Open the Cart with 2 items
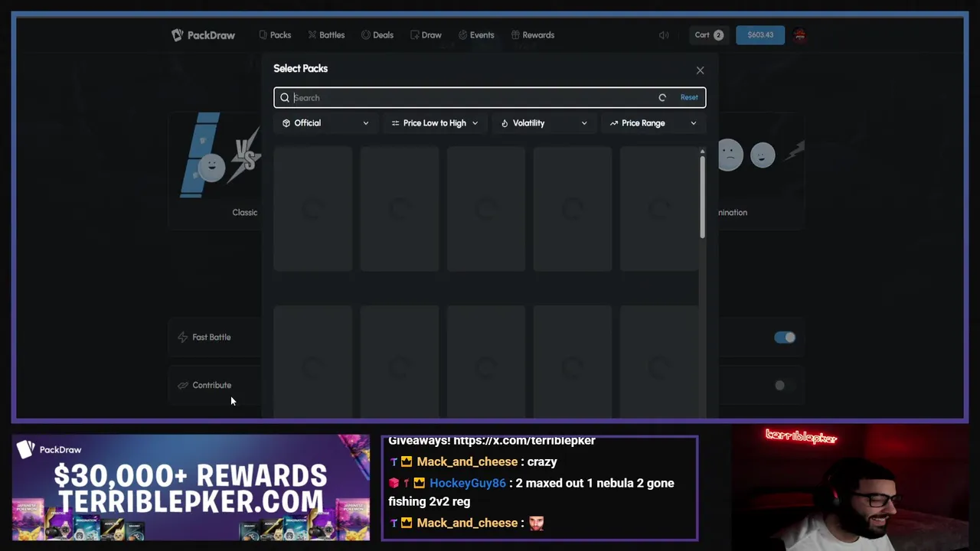The image size is (980, 551). click(709, 35)
